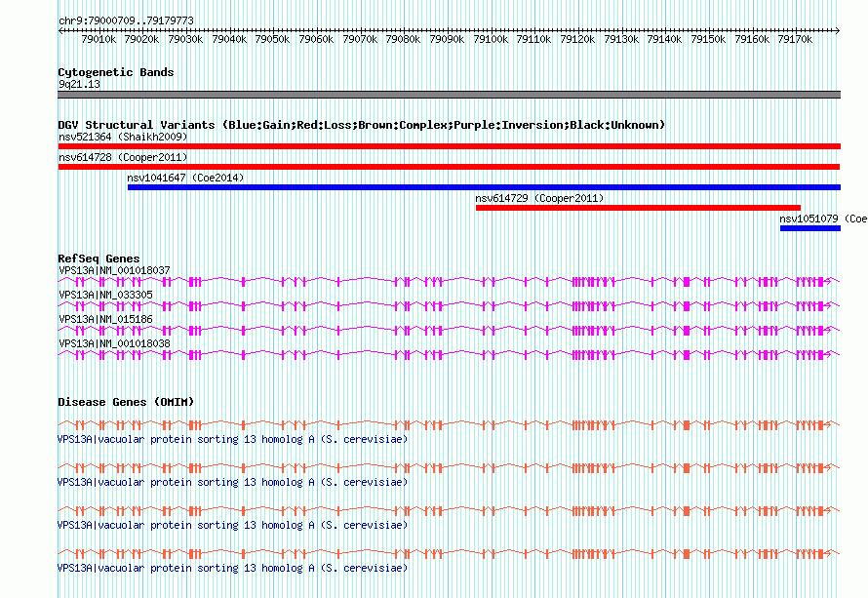Click the 79010k ruler tick label
Image resolution: width=868 pixels, height=598 pixels.
click(99, 39)
